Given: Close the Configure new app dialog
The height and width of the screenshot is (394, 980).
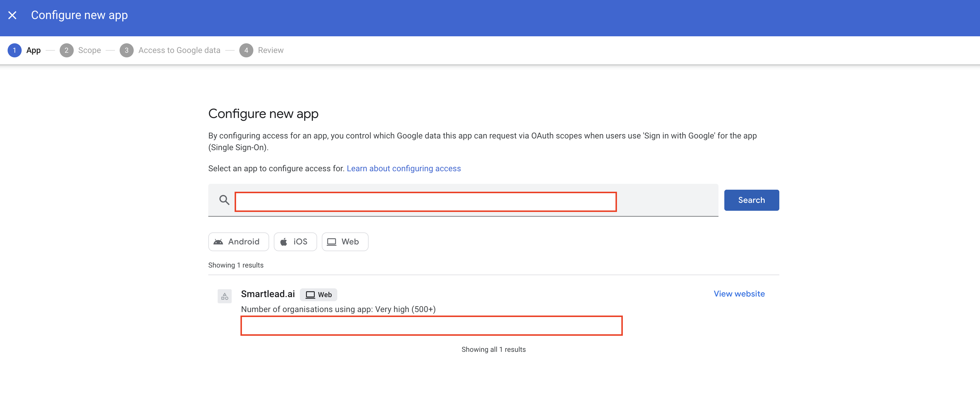Looking at the screenshot, I should coord(12,15).
